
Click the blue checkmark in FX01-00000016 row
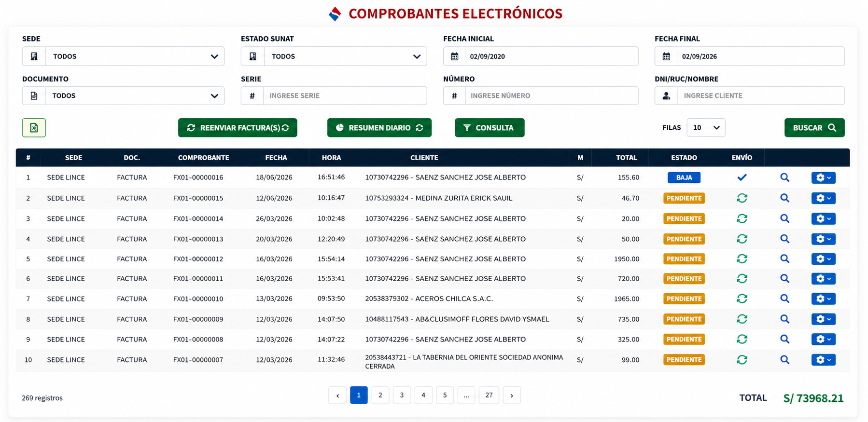coord(742,177)
